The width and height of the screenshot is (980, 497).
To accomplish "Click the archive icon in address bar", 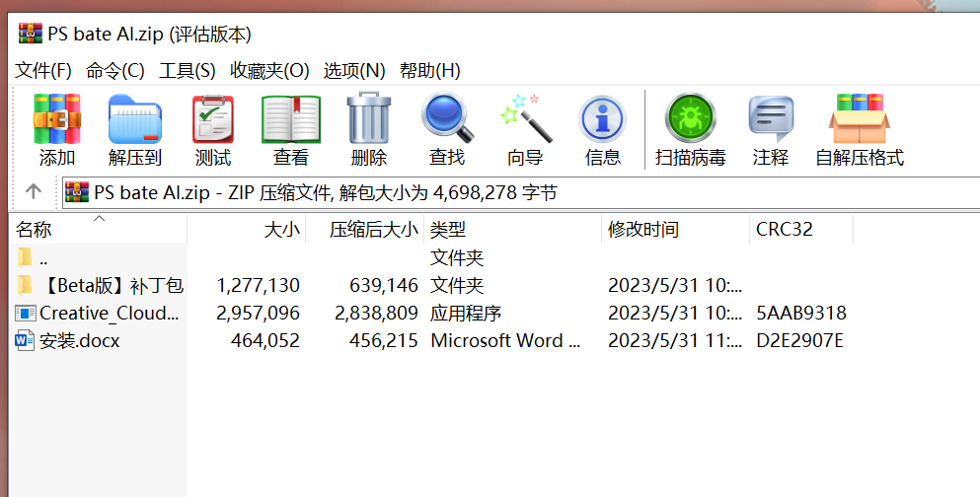I will tap(77, 192).
